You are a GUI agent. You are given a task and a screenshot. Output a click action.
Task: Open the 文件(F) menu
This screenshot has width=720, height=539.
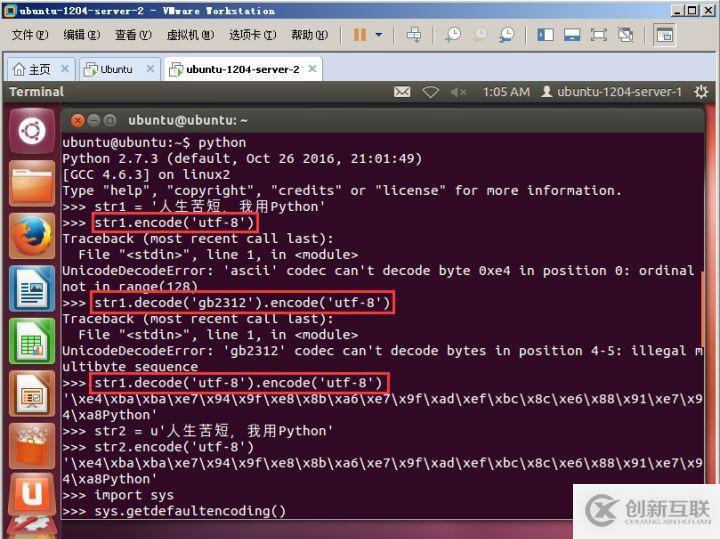tap(30, 35)
